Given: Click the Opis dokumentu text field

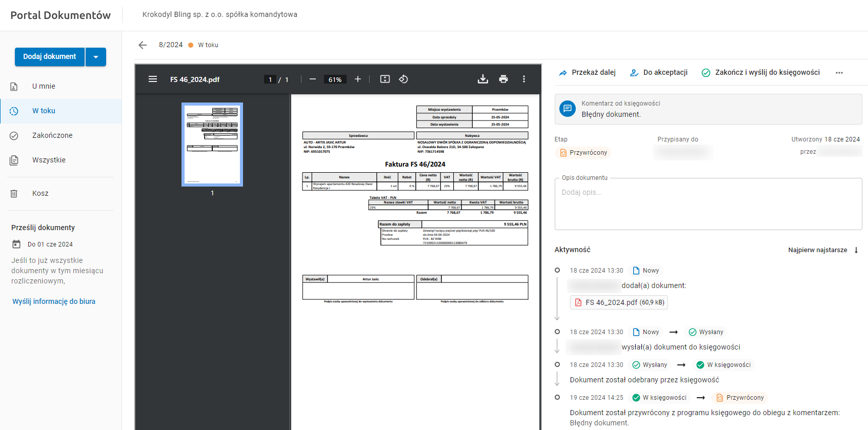Looking at the screenshot, I should click(708, 205).
